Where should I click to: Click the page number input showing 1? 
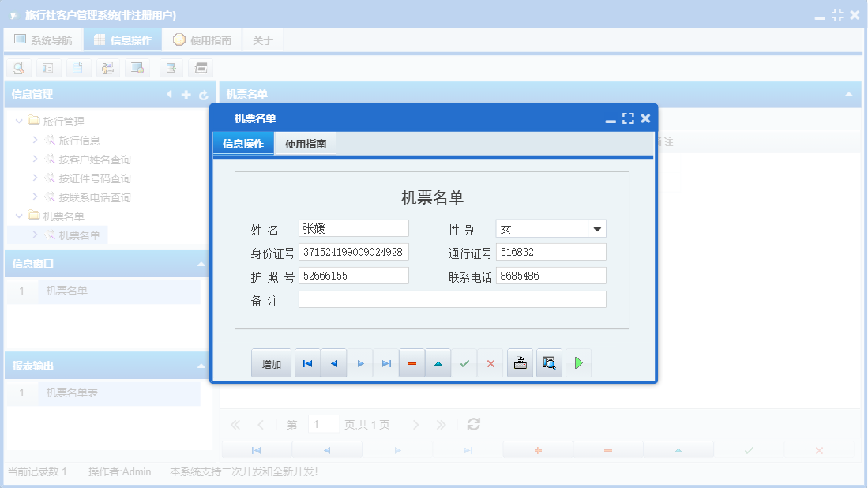tap(324, 424)
